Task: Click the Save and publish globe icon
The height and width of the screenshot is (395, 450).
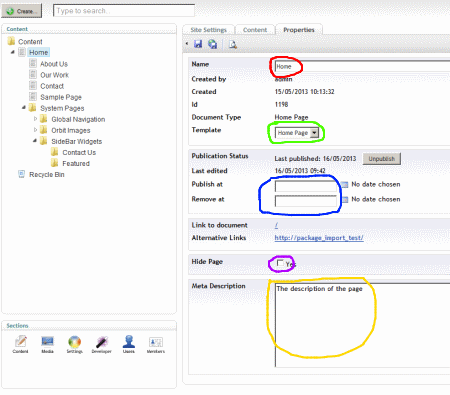Action: (x=212, y=44)
